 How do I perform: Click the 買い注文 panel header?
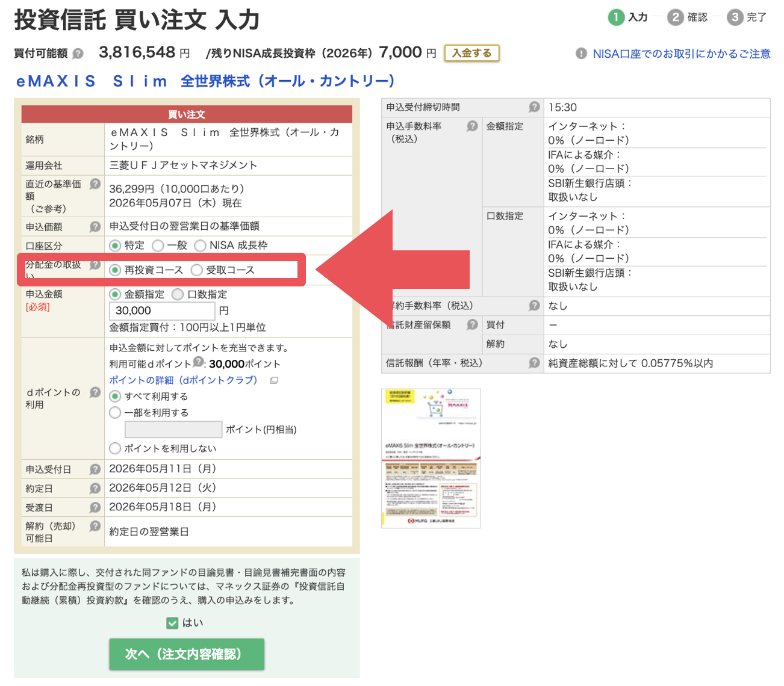(x=187, y=114)
